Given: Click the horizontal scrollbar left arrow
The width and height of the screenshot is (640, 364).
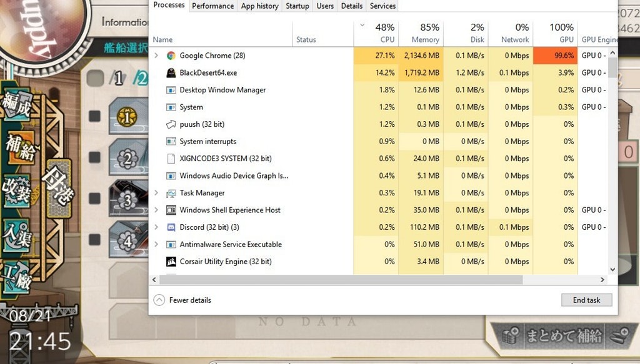Looking at the screenshot, I should tap(154, 280).
